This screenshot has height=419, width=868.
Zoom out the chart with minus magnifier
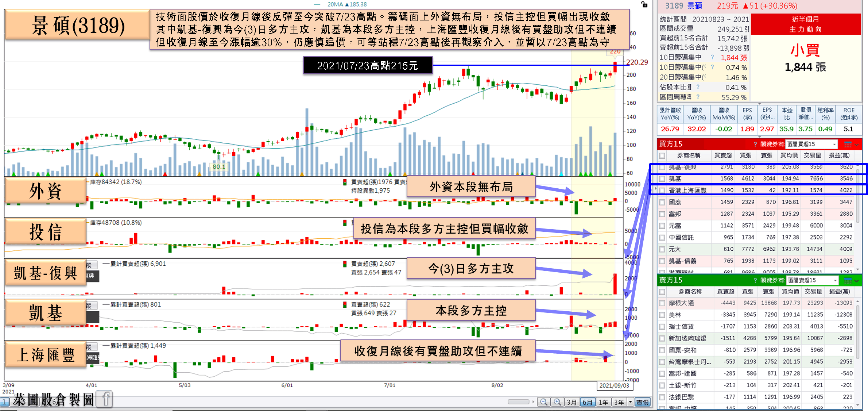coord(543,402)
